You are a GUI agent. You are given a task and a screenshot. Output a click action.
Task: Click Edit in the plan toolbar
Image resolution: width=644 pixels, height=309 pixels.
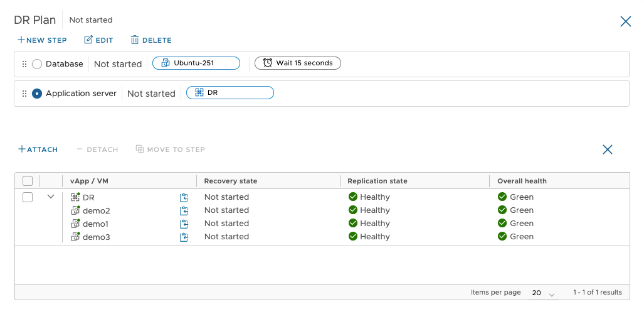[x=98, y=40]
